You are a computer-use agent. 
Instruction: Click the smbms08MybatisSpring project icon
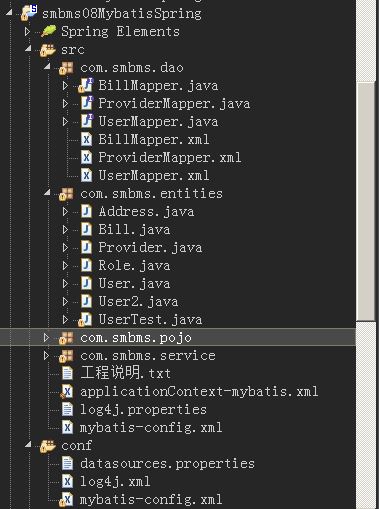[x=29, y=13]
